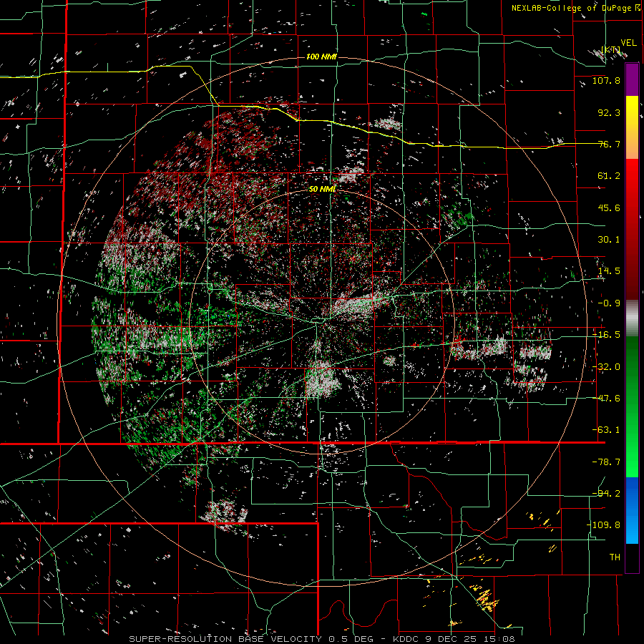The image size is (644, 644).
Task: Click the 100 NMI range ring label
Action: [x=321, y=57]
